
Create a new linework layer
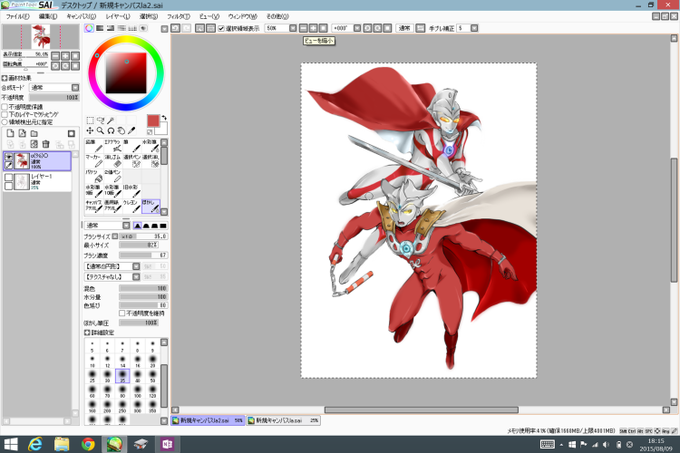(22, 134)
